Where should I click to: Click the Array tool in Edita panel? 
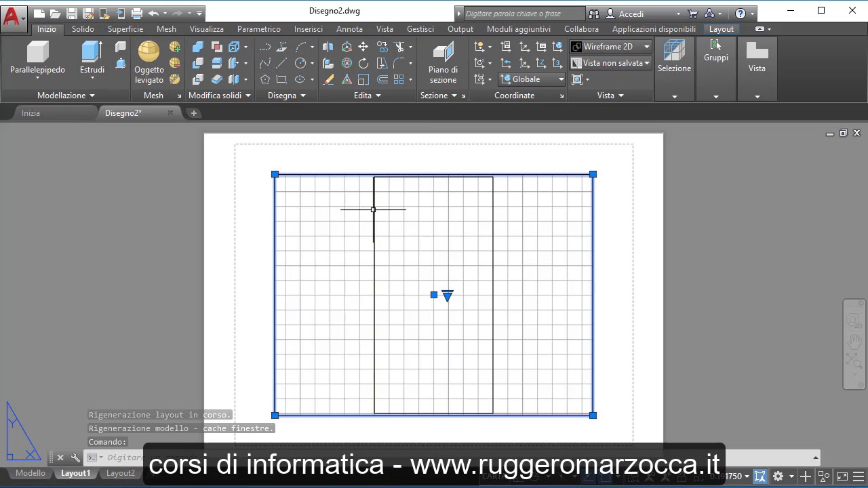(399, 79)
